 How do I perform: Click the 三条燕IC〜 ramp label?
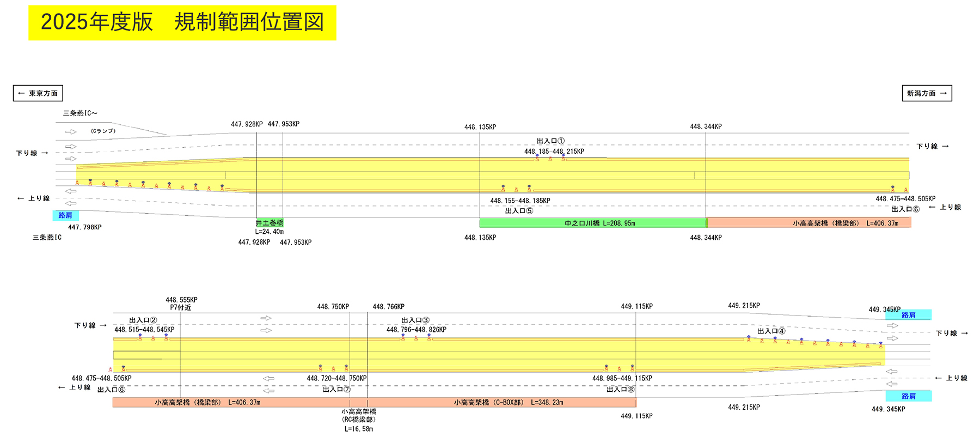[x=80, y=113]
